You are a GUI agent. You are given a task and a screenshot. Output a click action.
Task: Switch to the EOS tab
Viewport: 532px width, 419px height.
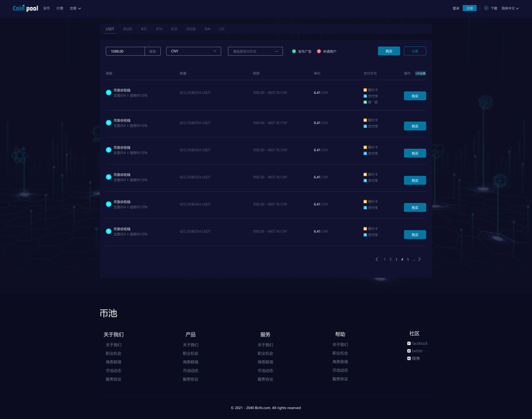coord(174,29)
